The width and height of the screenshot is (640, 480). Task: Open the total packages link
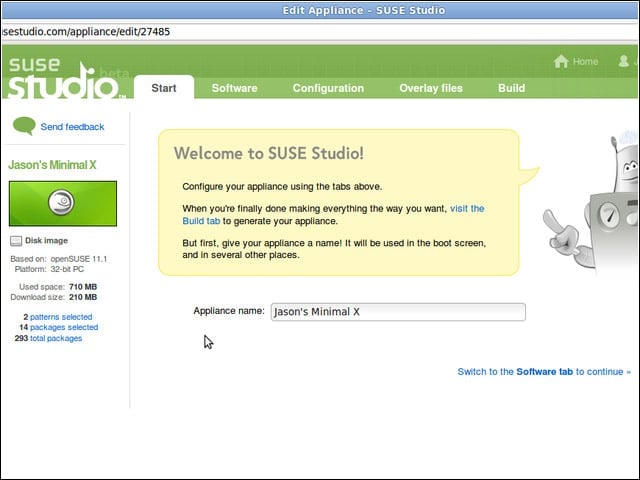pos(56,338)
